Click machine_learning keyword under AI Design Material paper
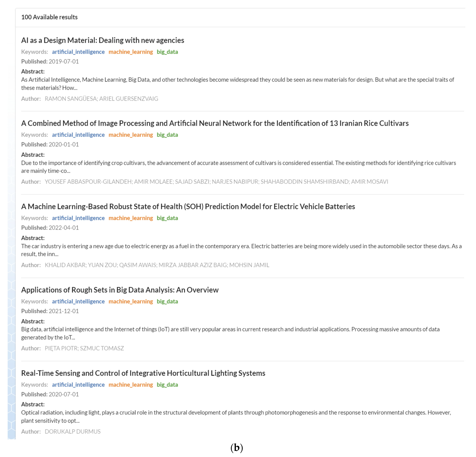Image resolution: width=476 pixels, height=457 pixels. pyautogui.click(x=131, y=52)
